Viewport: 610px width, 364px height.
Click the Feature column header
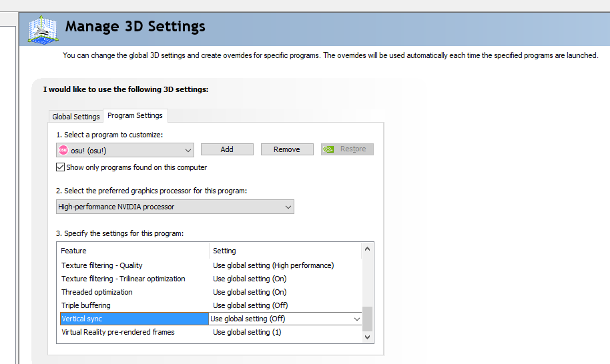(133, 251)
